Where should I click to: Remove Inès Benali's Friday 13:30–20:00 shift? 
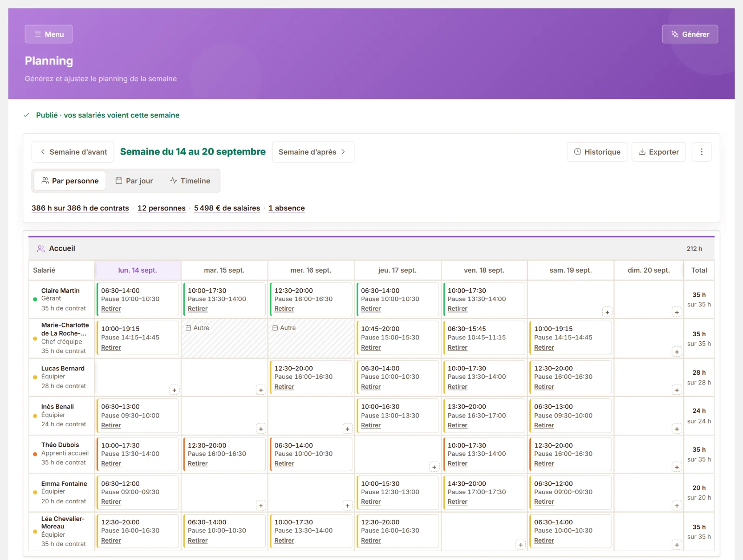coord(457,425)
